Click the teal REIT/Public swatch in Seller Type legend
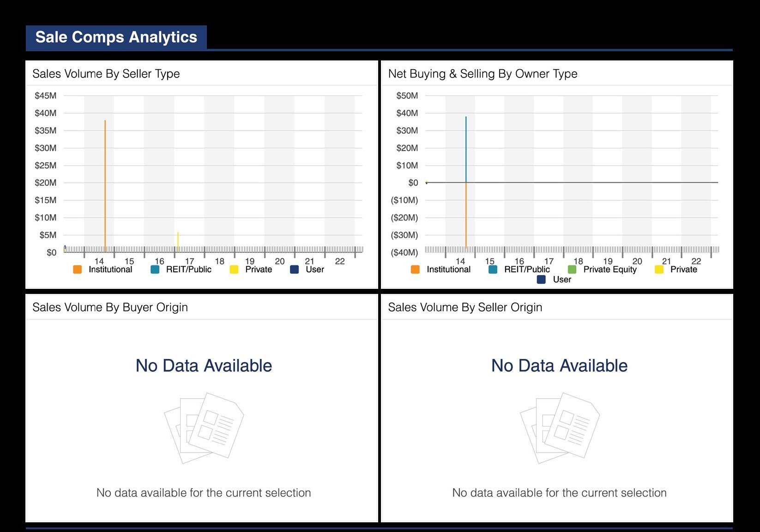This screenshot has width=760, height=532. coord(155,269)
